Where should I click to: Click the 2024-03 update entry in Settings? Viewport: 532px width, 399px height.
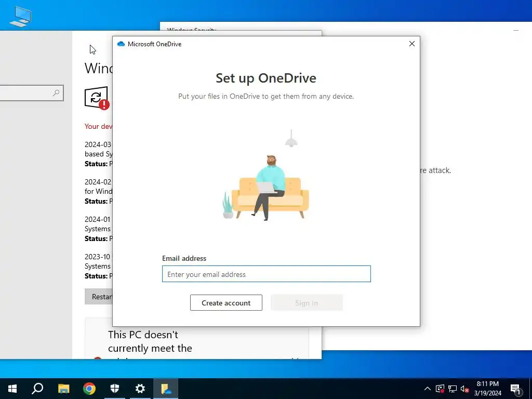tap(98, 154)
